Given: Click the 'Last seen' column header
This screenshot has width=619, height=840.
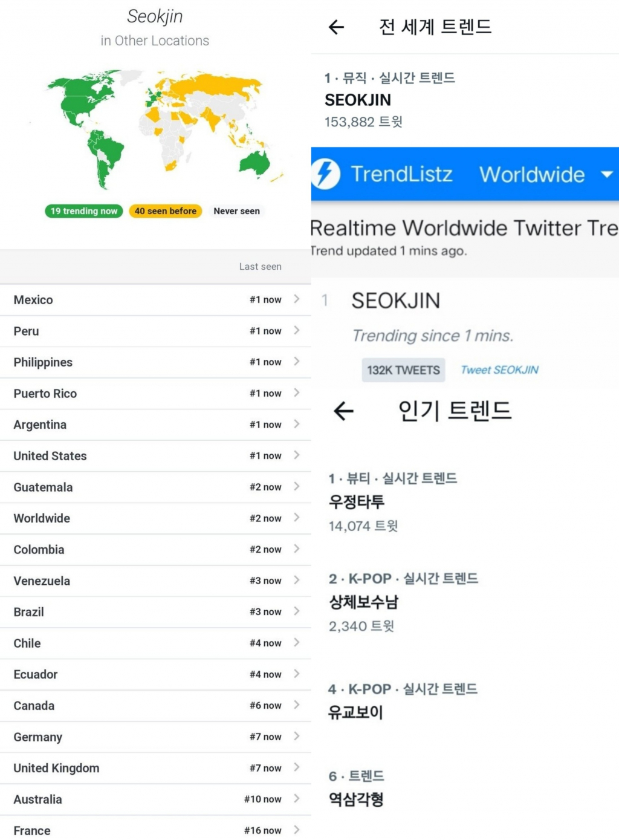Looking at the screenshot, I should (260, 267).
